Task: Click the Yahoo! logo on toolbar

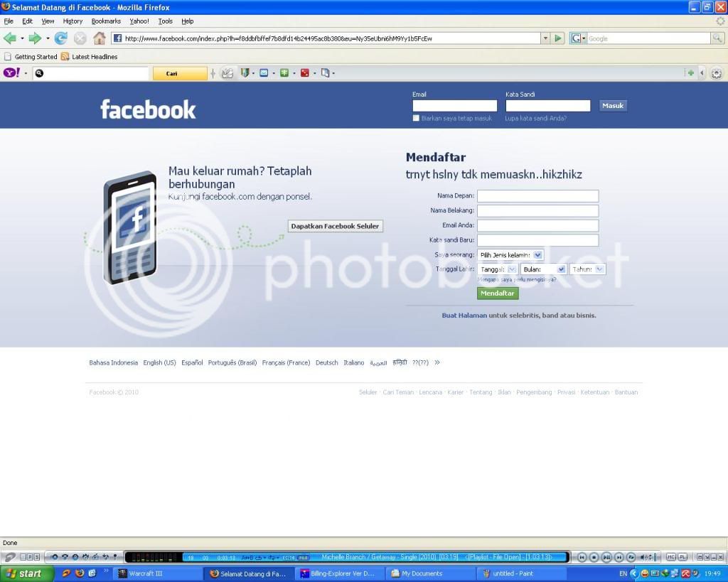Action: click(x=11, y=73)
